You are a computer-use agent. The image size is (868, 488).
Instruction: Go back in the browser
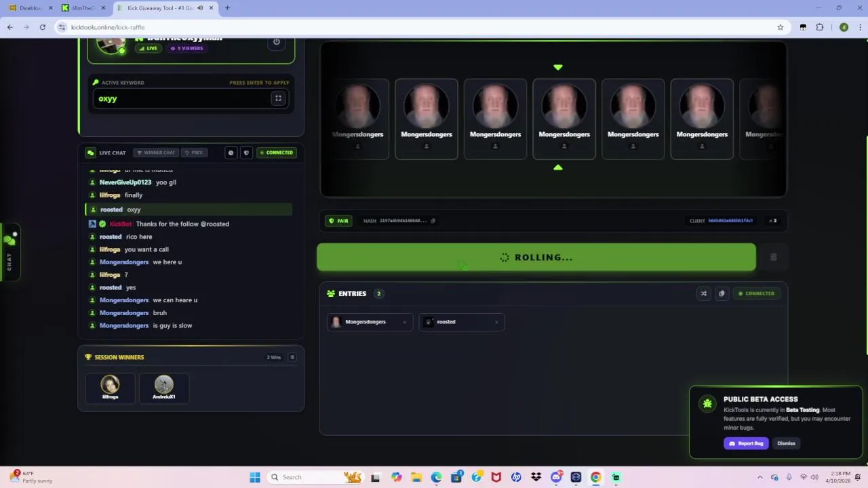[10, 27]
